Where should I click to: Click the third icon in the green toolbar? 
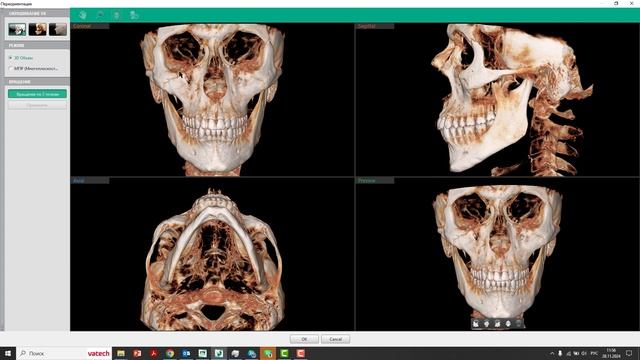click(x=117, y=16)
